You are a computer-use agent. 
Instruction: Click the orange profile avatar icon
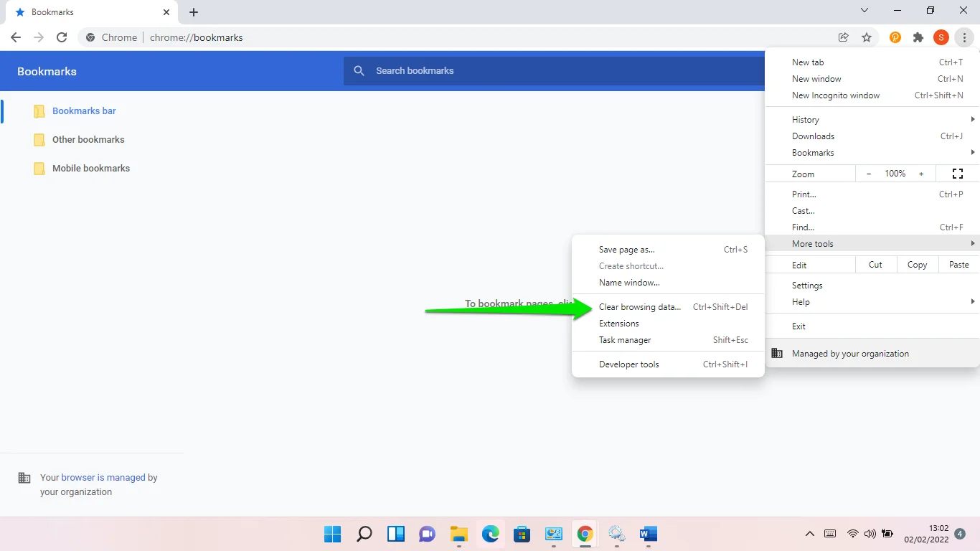tap(941, 37)
